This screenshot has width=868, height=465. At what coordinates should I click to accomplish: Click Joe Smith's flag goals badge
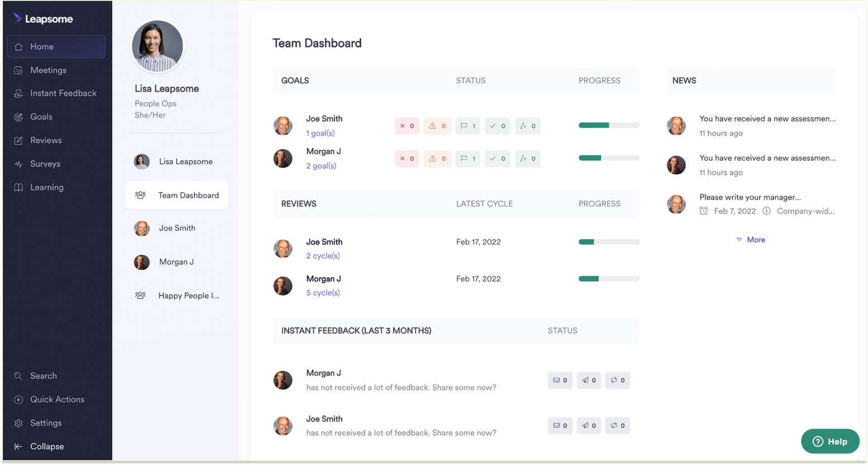[468, 126]
